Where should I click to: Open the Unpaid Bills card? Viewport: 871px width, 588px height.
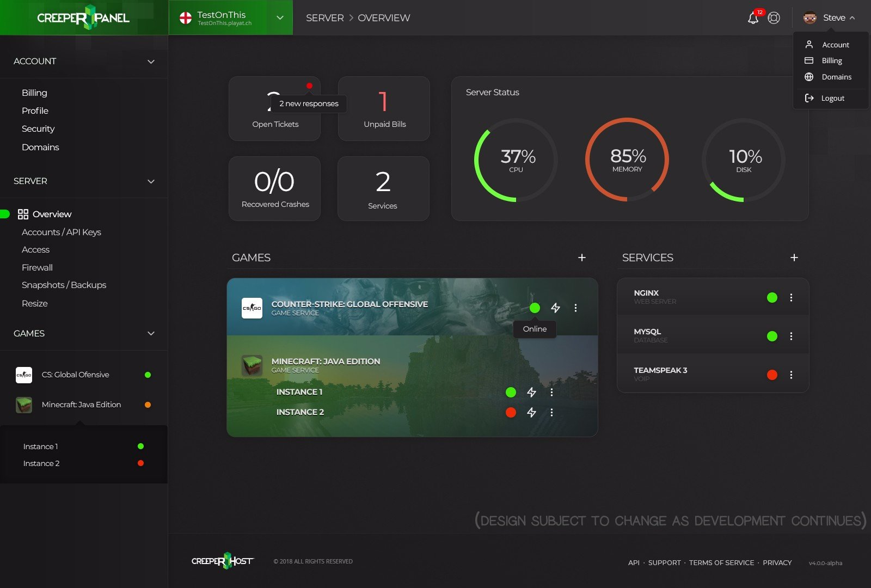[x=384, y=108]
